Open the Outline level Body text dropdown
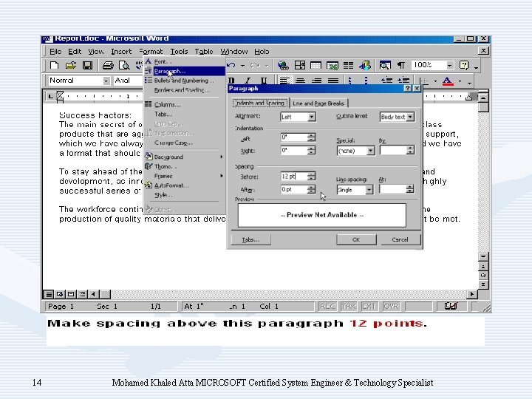Image resolution: width=532 pixels, height=399 pixels. pos(410,117)
